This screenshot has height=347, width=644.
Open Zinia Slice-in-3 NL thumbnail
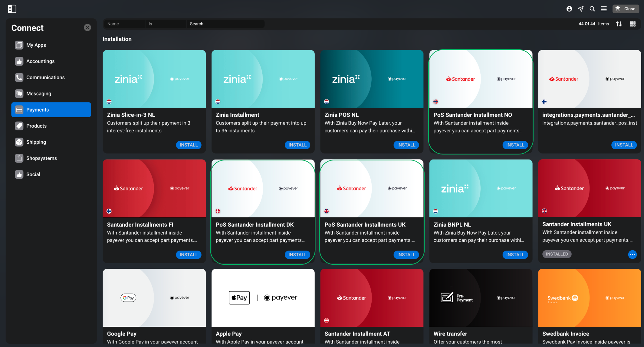coord(154,79)
